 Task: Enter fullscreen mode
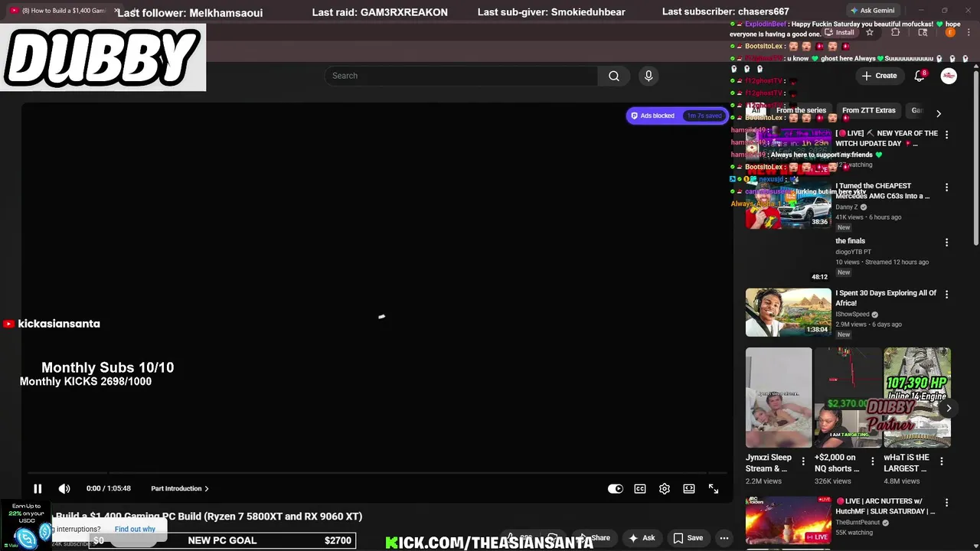(714, 488)
